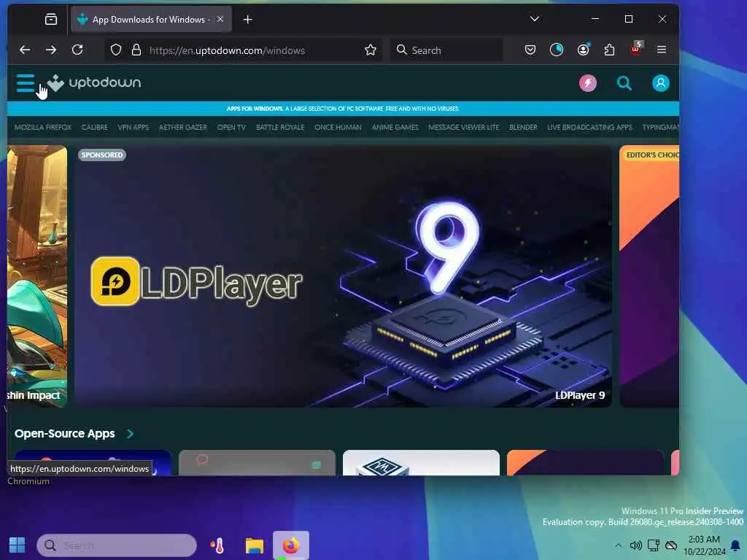747x560 pixels.
Task: Reload the current page
Action: (x=77, y=50)
